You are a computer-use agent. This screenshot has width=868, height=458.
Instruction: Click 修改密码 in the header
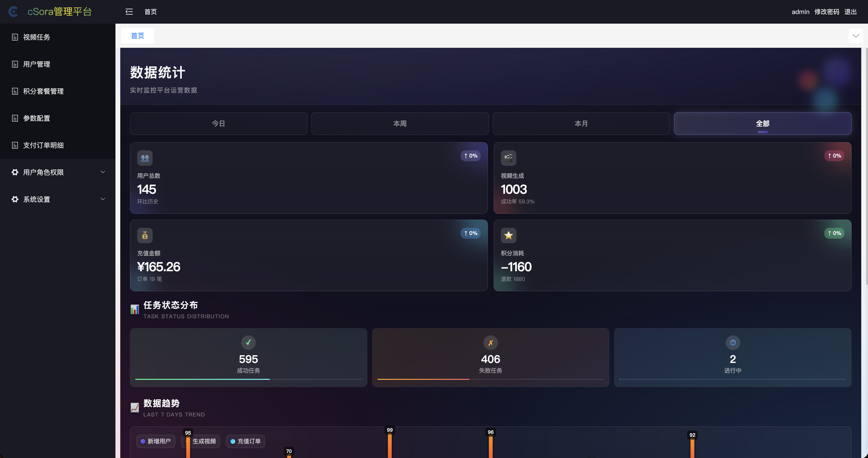[x=826, y=12]
